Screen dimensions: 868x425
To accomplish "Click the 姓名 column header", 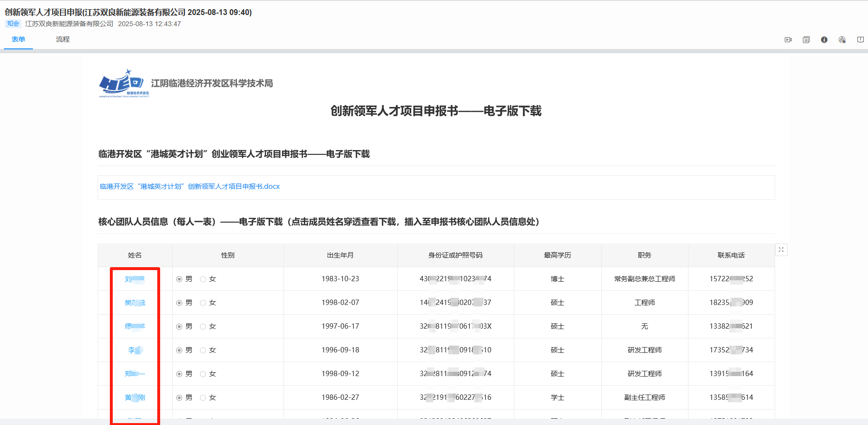I will click(x=135, y=255).
